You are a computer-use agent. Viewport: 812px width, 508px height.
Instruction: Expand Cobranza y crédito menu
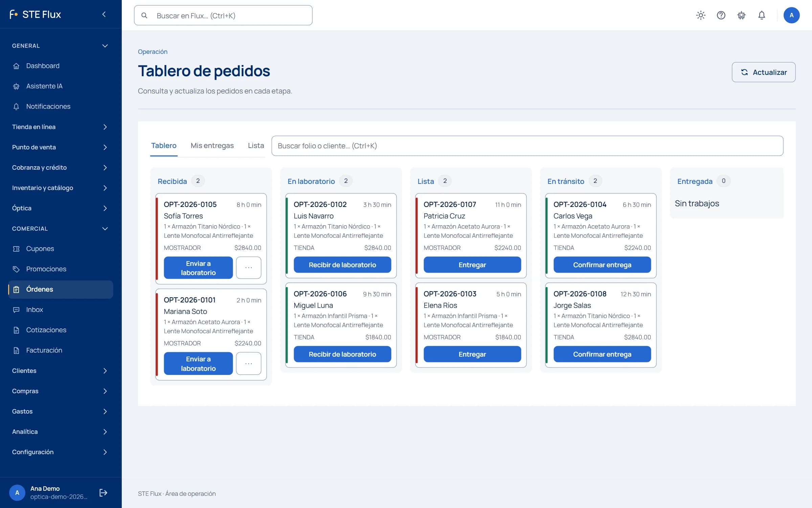(61, 167)
